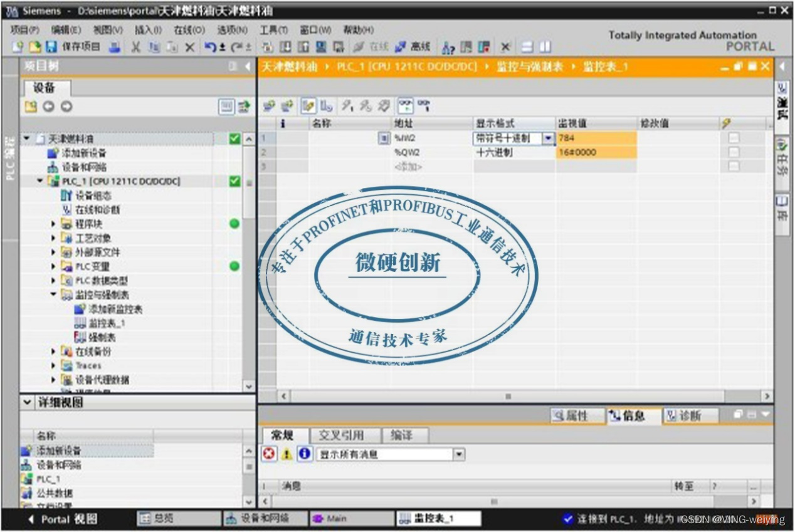Expand the 外部源文件 tree node
Image resolution: width=795 pixels, height=532 pixels.
(54, 252)
